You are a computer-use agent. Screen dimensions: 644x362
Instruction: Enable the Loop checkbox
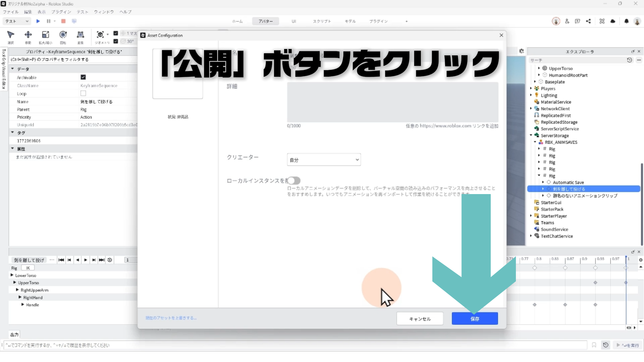coord(83,94)
